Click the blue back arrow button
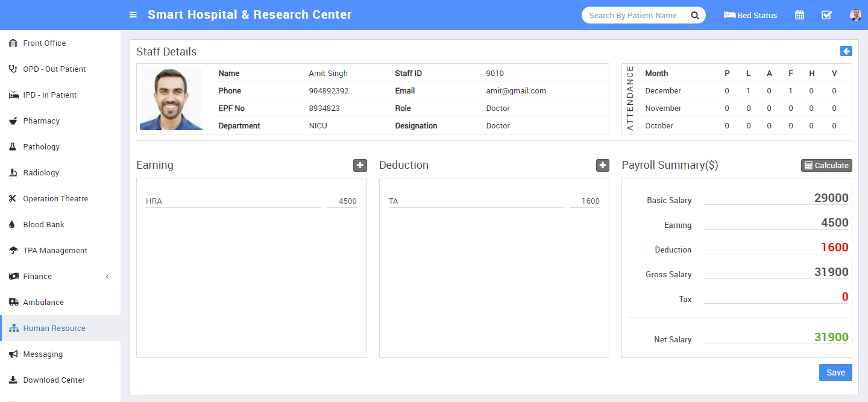The height and width of the screenshot is (402, 868). point(846,51)
